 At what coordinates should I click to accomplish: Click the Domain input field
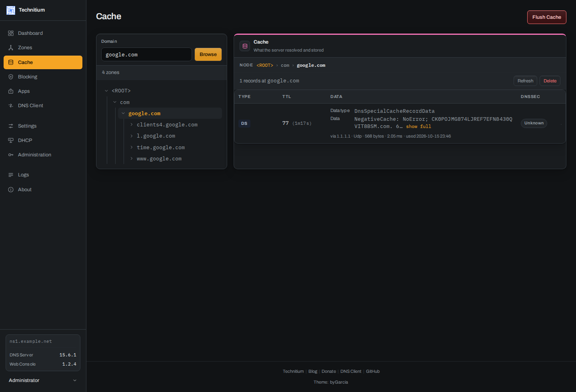coord(146,54)
